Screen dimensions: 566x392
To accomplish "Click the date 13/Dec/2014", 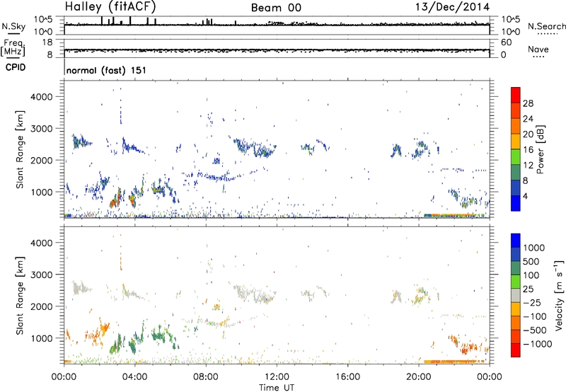I will pos(452,7).
